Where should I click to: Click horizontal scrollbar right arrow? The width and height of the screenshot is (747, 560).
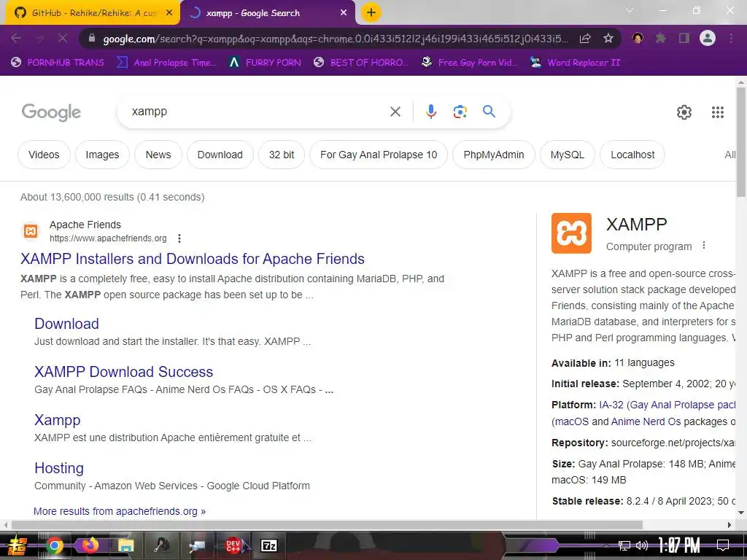(729, 525)
